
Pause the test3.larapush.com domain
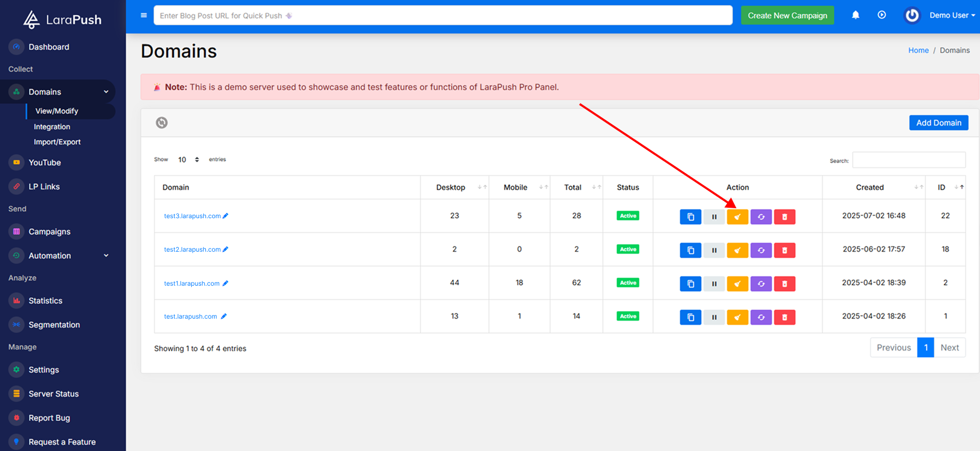[714, 217]
